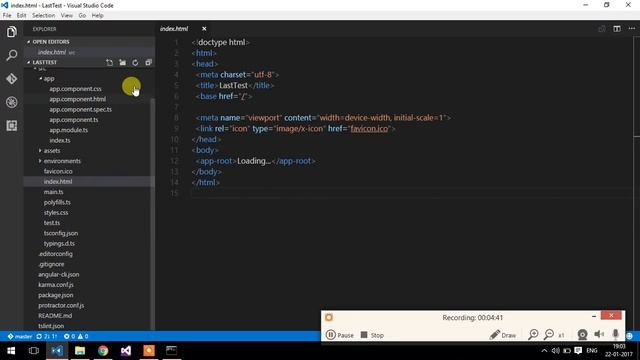Image resolution: width=640 pixels, height=360 pixels.
Task: Open the Edit menu
Action: (21, 16)
